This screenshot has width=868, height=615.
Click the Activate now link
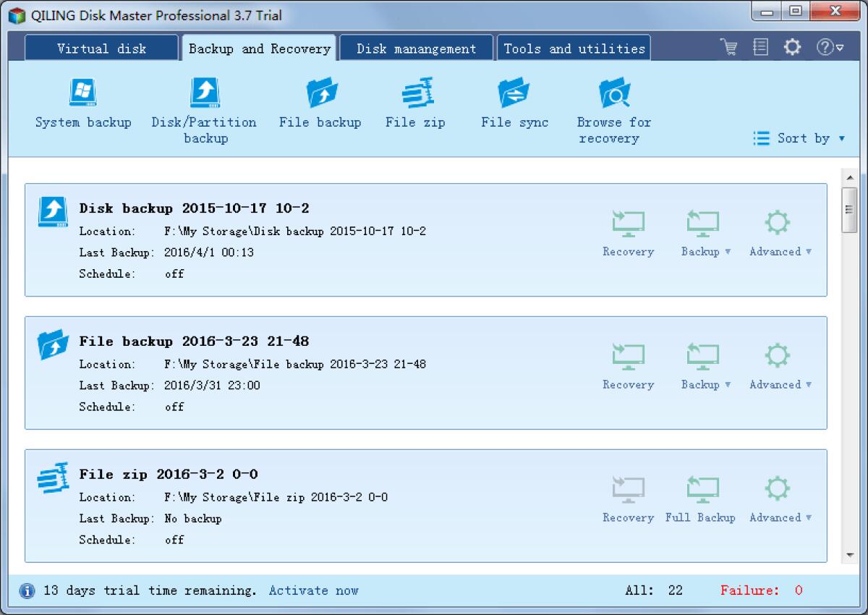[313, 590]
